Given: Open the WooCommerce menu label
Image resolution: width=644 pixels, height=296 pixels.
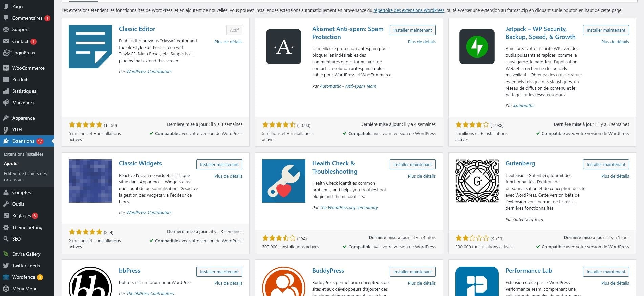Looking at the screenshot, I should (x=28, y=68).
